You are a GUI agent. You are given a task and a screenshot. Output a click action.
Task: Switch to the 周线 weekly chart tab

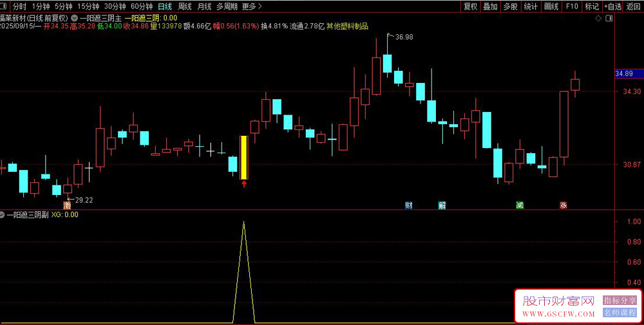click(185, 6)
